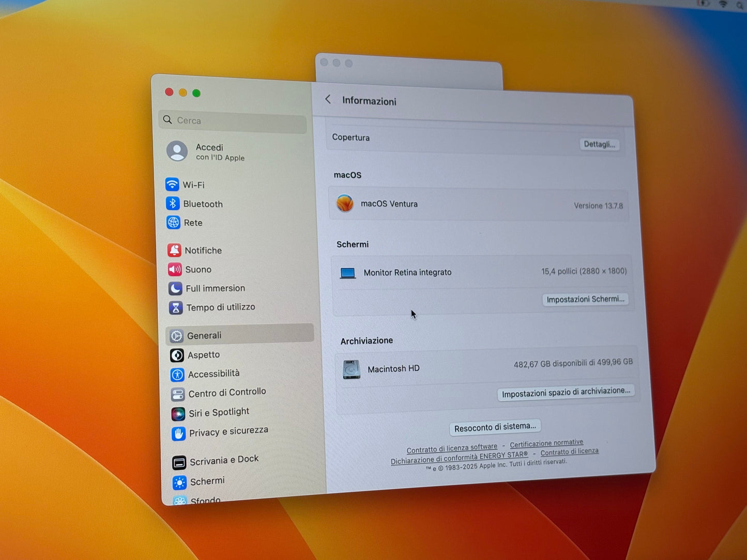Click the Versione 13.7.8 text
Screen dimensions: 747x560
pos(598,206)
